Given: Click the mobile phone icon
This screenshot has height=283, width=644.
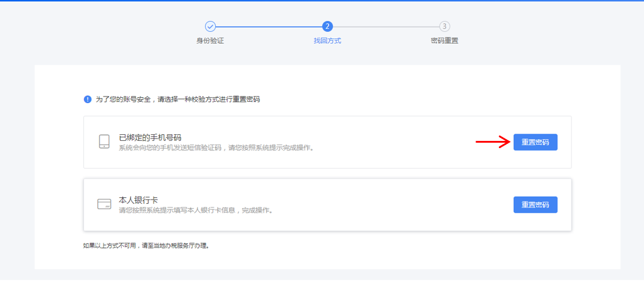Looking at the screenshot, I should [x=104, y=141].
